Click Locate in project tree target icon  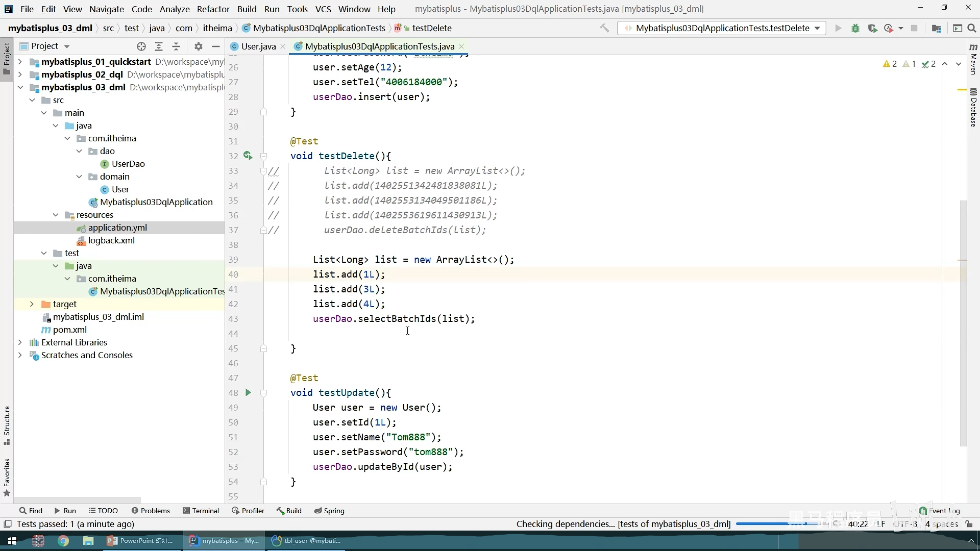click(141, 46)
